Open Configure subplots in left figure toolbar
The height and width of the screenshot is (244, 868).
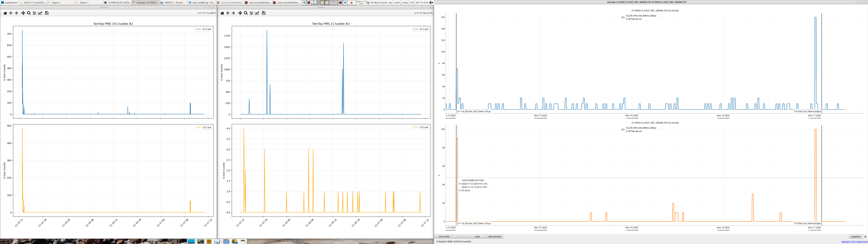pyautogui.click(x=34, y=13)
